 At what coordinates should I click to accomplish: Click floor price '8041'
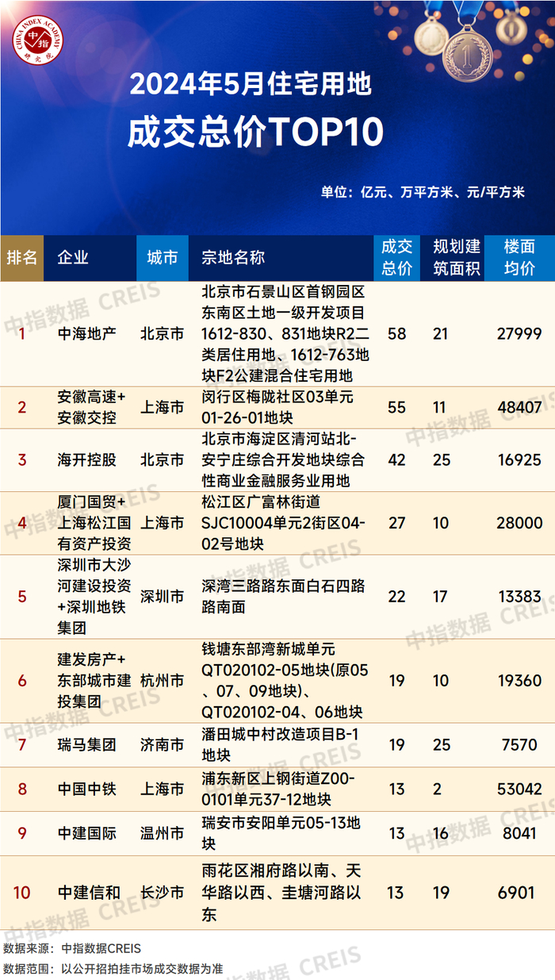[519, 834]
